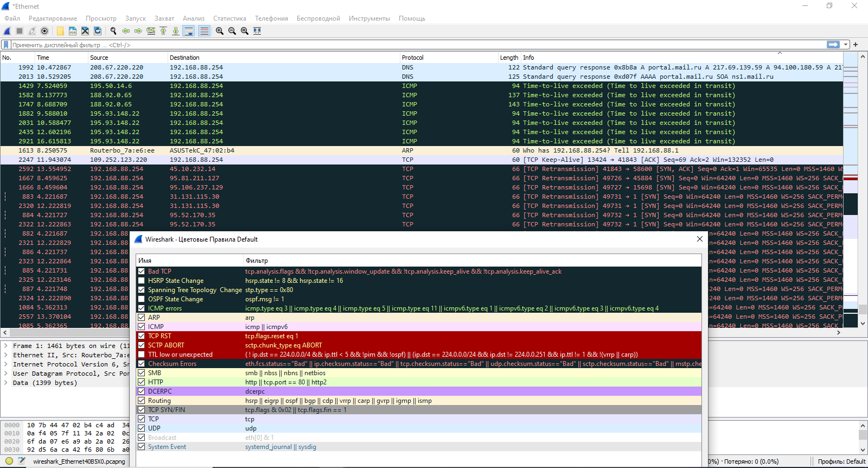Click the Destination column header
The image size is (868, 468).
point(283,58)
